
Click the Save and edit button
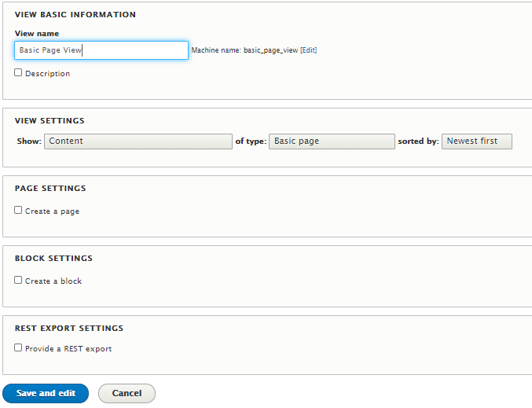click(46, 393)
